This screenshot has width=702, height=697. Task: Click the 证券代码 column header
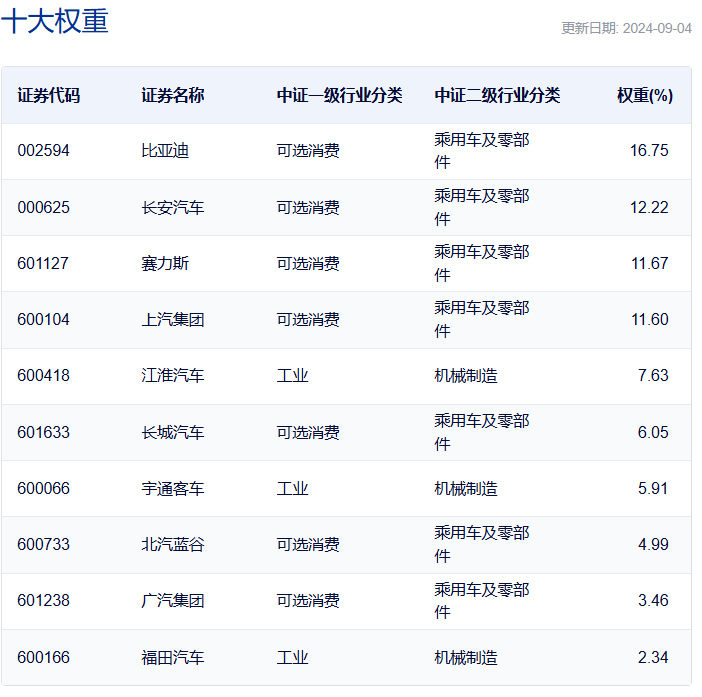click(x=49, y=95)
